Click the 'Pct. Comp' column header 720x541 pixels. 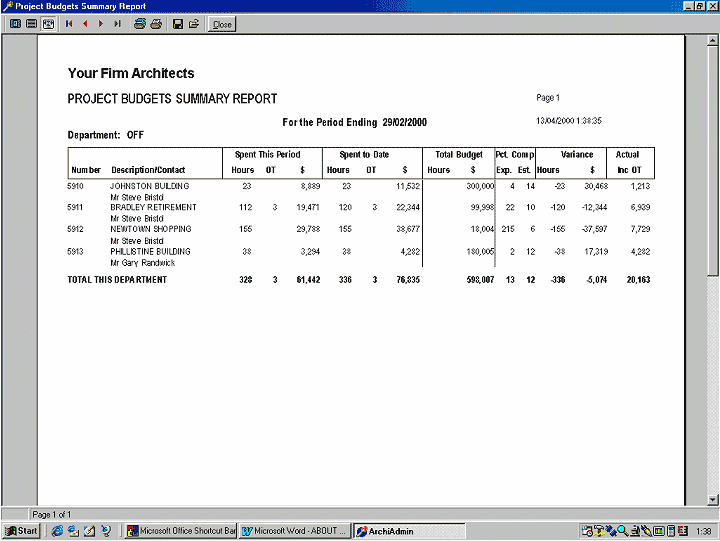tap(515, 155)
